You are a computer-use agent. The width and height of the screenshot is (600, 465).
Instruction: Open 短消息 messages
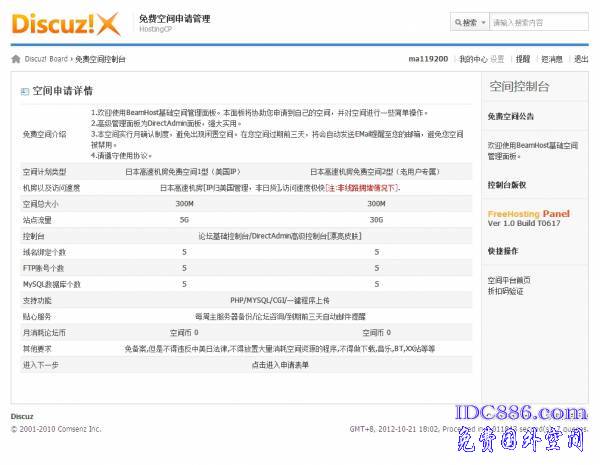551,59
